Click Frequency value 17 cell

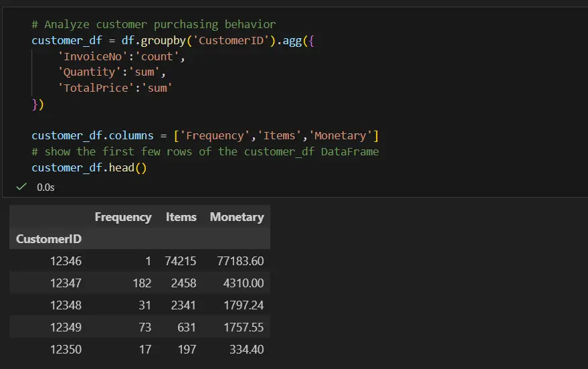tap(145, 350)
